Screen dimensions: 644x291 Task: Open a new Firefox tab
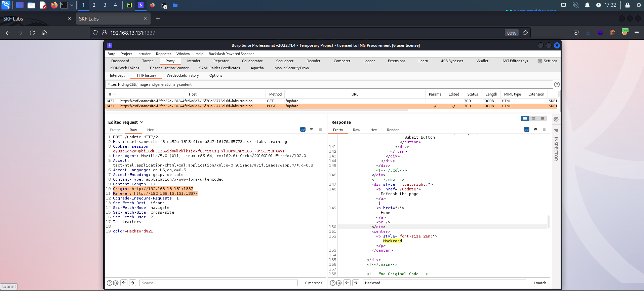158,19
